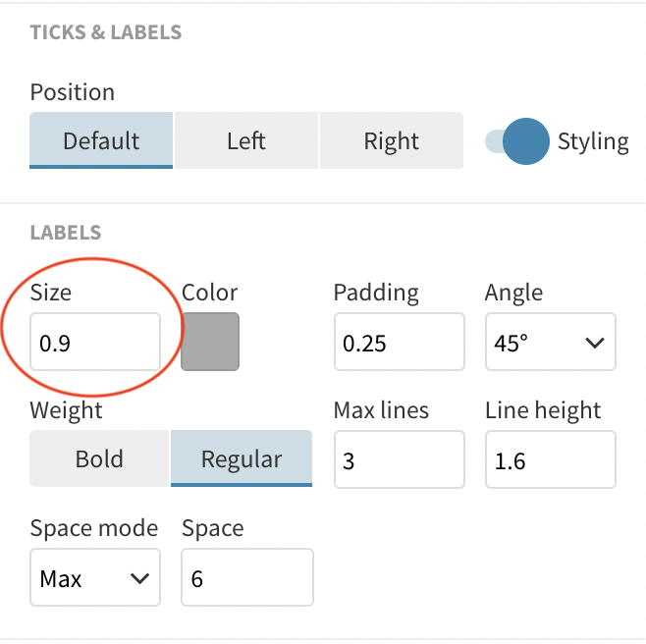Click the Weight label above Bold
The height and width of the screenshot is (644, 646).
[x=66, y=409]
